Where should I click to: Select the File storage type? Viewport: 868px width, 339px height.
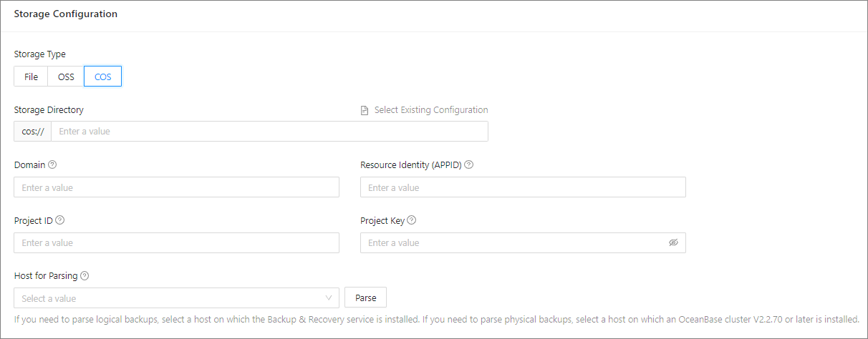point(31,77)
